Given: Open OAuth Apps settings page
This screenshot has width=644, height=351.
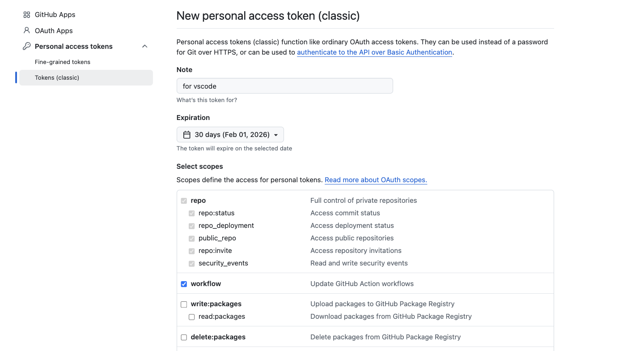Looking at the screenshot, I should [x=54, y=31].
